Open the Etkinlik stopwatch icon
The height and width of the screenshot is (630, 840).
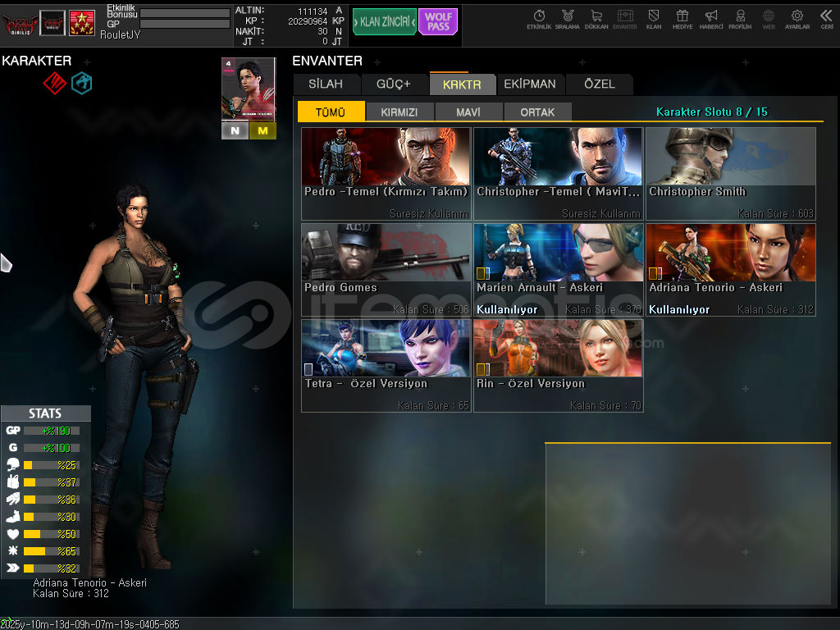coord(539,19)
